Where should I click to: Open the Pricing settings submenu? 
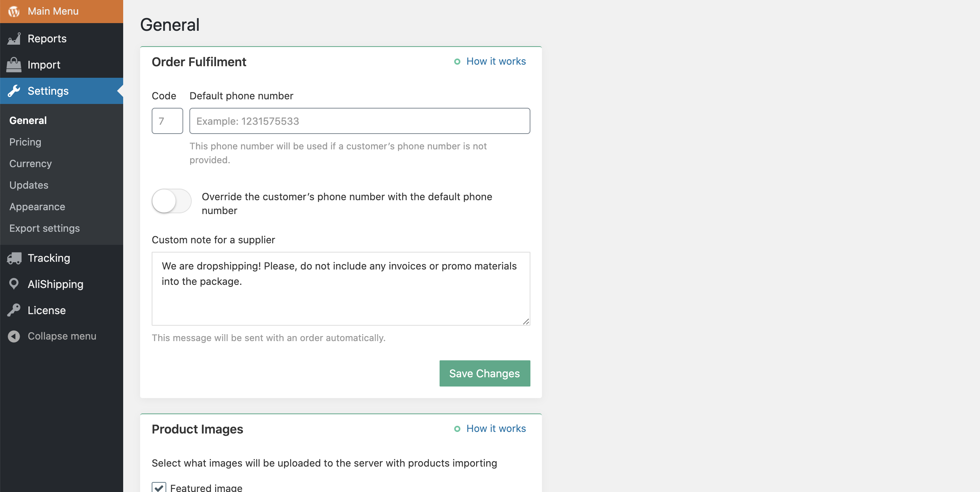click(25, 142)
